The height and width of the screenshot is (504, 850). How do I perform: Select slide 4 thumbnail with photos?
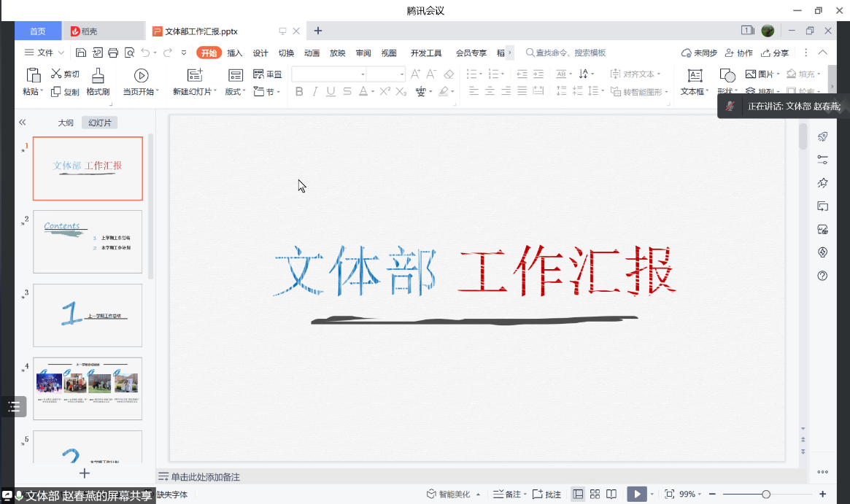coord(88,388)
